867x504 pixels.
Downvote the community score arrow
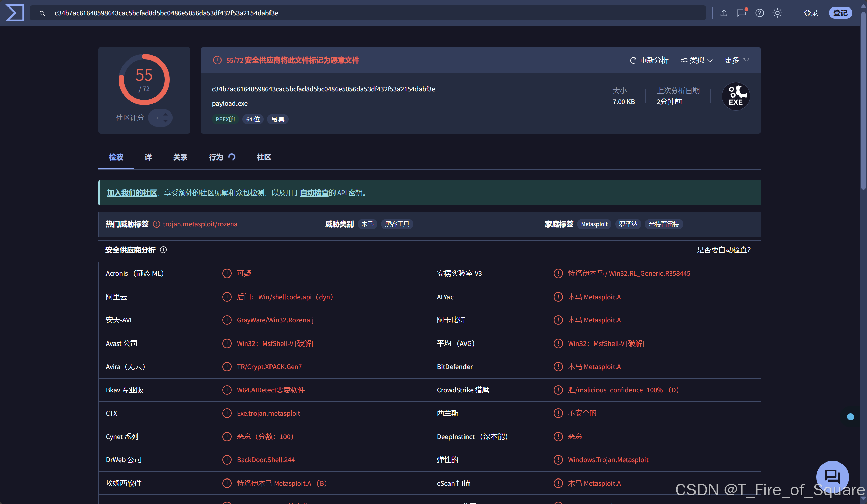(x=165, y=121)
